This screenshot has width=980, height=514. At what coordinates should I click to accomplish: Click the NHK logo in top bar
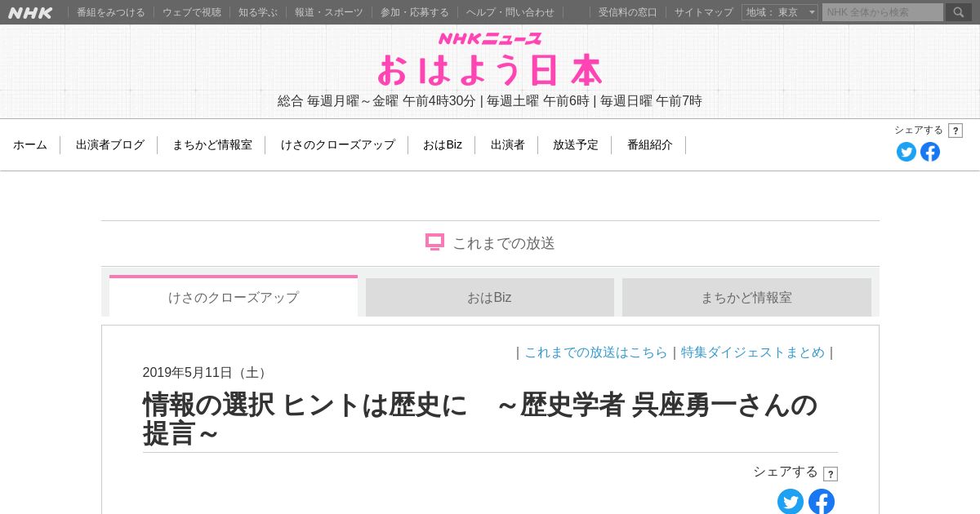point(30,12)
